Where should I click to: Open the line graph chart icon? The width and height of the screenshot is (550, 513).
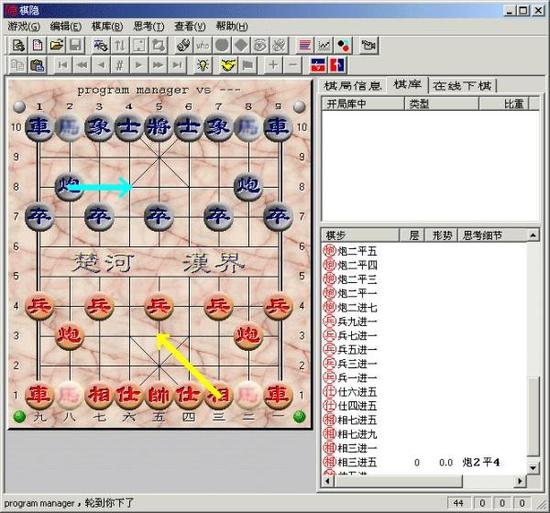[324, 45]
